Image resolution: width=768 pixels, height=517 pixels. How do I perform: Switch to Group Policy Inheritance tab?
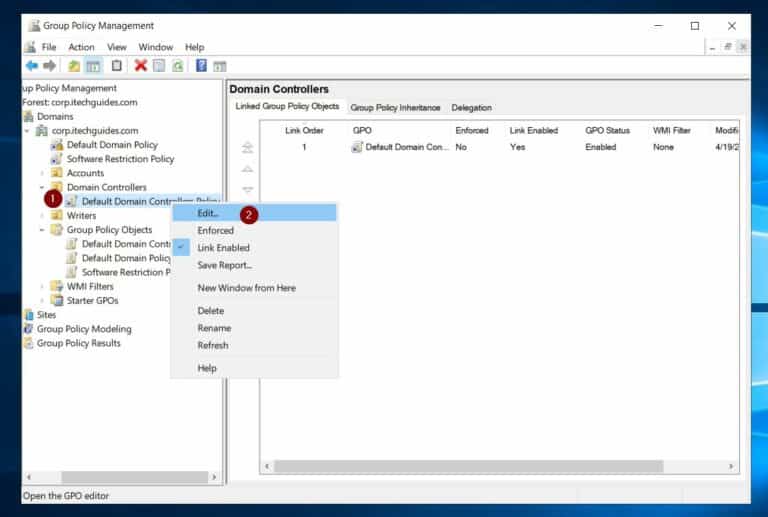395,108
